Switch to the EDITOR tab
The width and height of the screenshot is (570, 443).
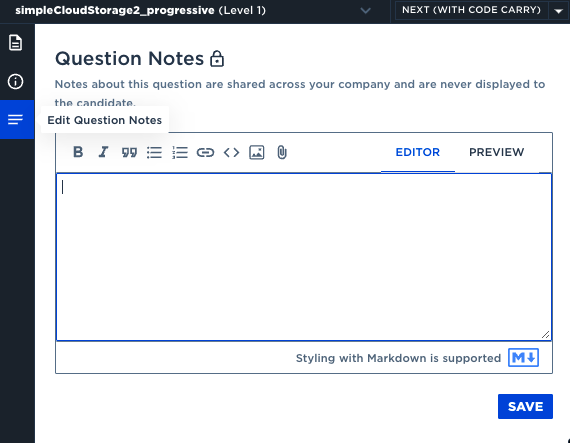point(418,152)
